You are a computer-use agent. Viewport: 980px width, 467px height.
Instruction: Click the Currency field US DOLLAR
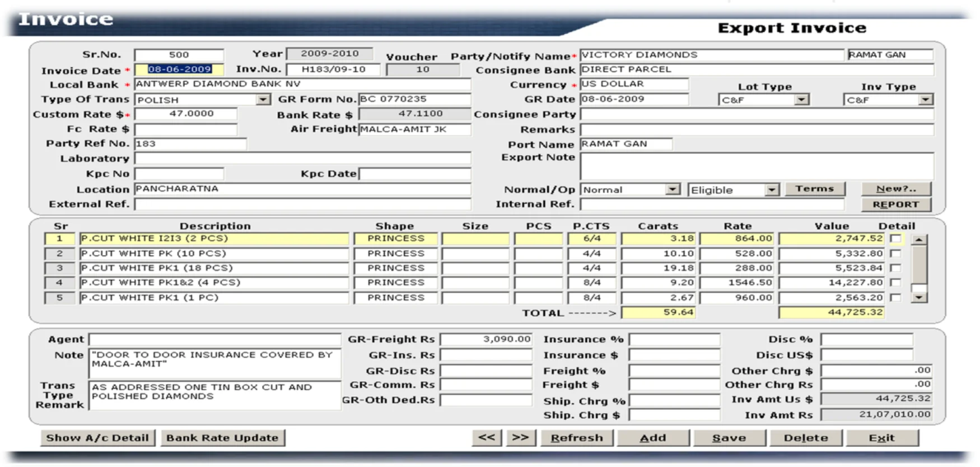[x=634, y=84]
